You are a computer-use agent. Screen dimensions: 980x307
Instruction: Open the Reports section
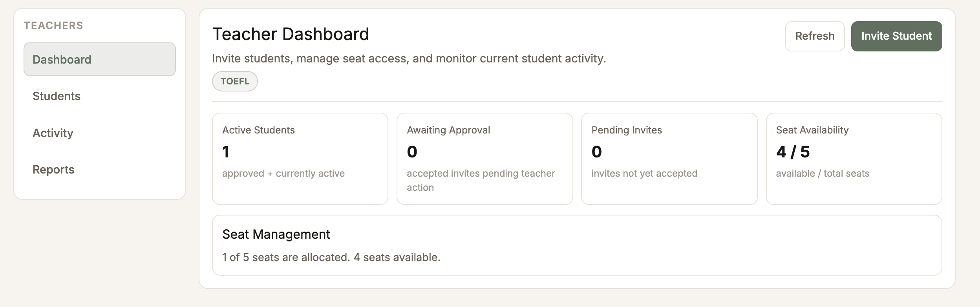coord(53,170)
